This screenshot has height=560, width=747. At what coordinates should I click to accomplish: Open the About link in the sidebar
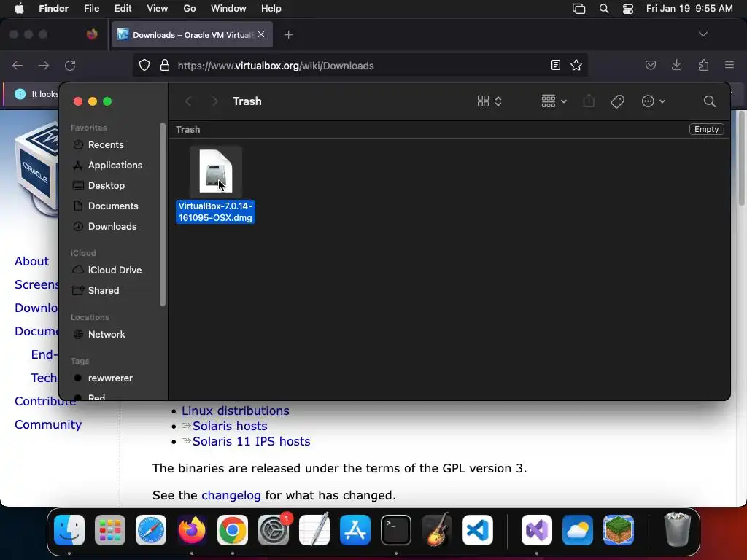[x=31, y=262]
